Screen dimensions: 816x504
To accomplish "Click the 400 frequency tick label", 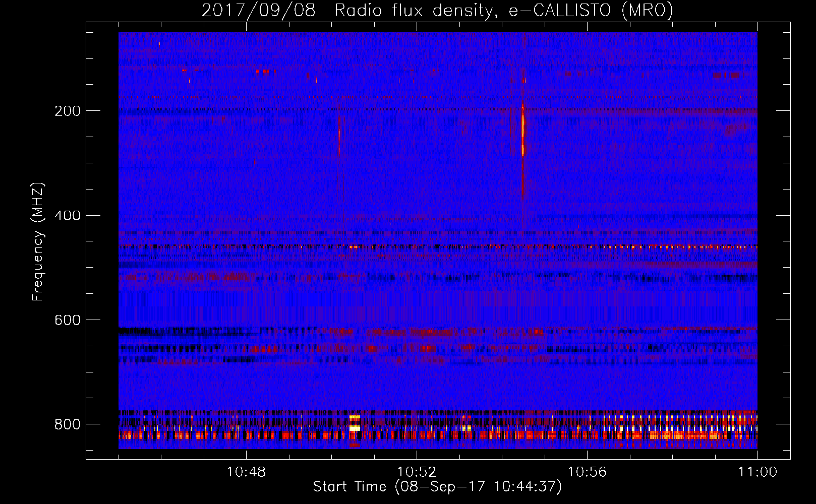I will [68, 216].
